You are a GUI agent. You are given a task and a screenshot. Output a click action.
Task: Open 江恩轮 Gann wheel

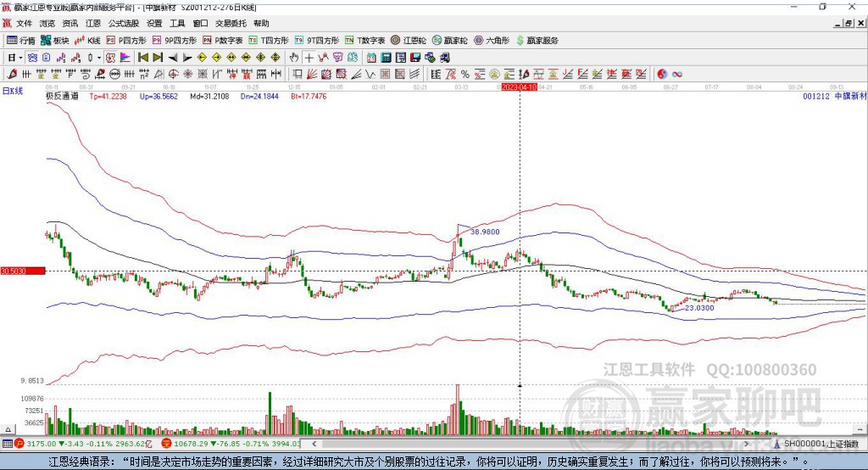tap(409, 41)
